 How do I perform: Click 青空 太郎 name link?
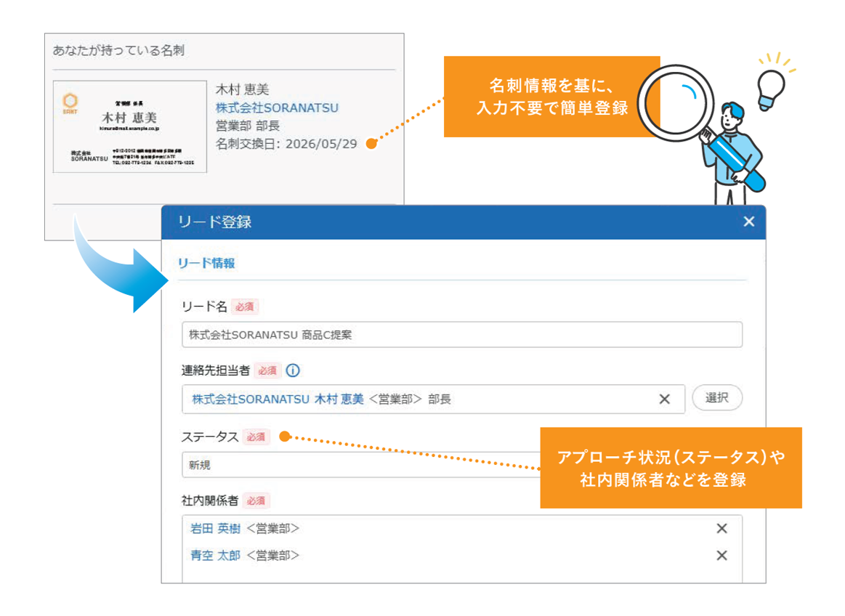pyautogui.click(x=216, y=556)
